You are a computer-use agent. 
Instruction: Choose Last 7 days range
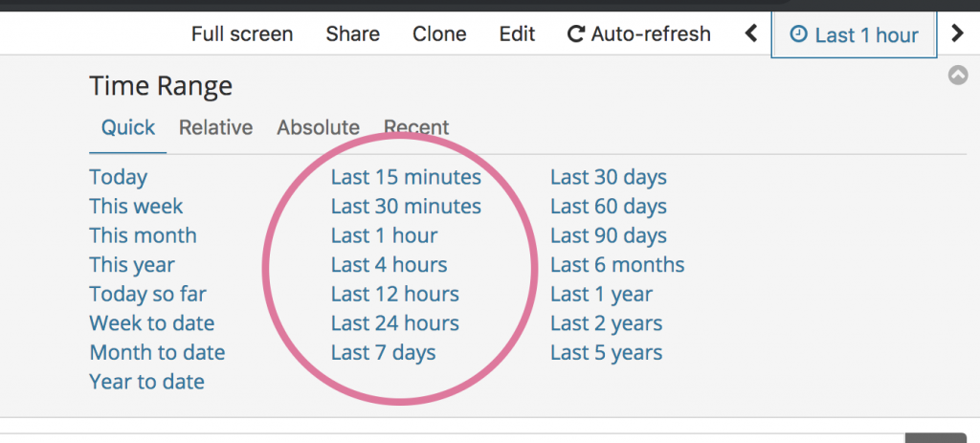(384, 353)
